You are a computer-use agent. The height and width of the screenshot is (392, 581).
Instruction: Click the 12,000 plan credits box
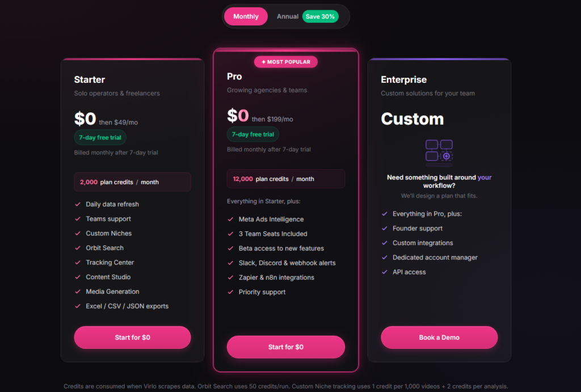coord(286,179)
